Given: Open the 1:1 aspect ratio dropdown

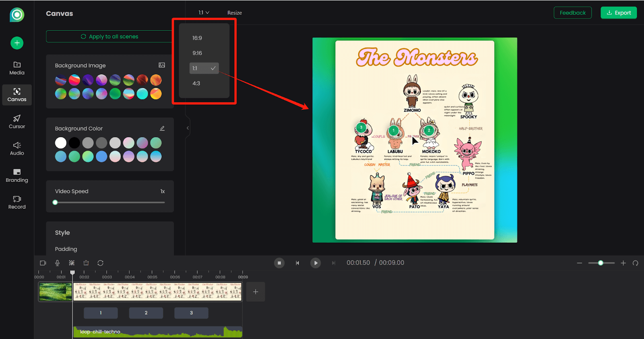Looking at the screenshot, I should click(204, 12).
